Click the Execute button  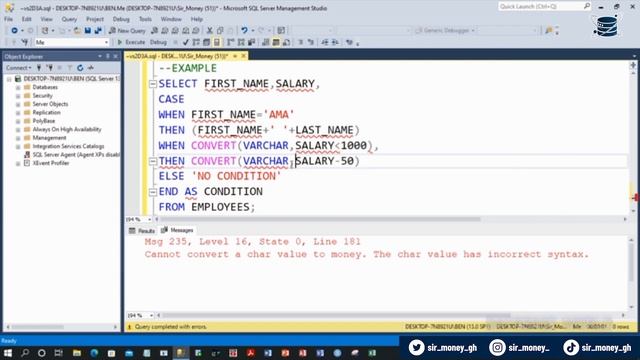[131, 42]
